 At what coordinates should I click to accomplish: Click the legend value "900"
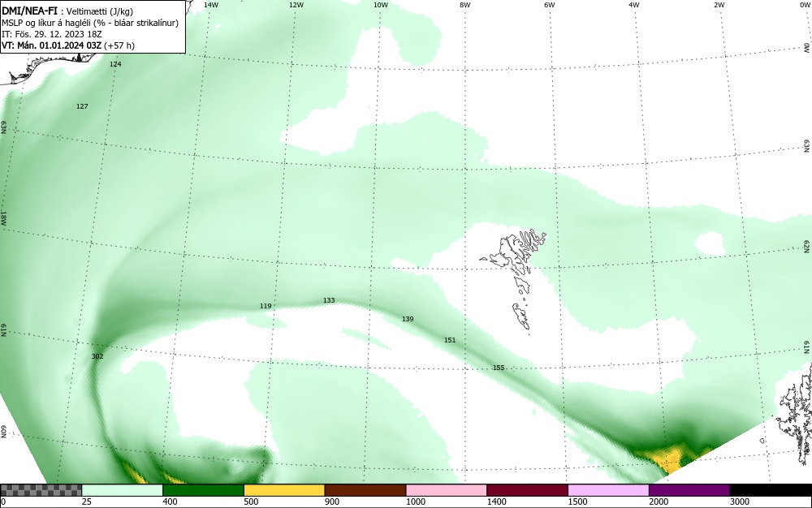coord(332,502)
